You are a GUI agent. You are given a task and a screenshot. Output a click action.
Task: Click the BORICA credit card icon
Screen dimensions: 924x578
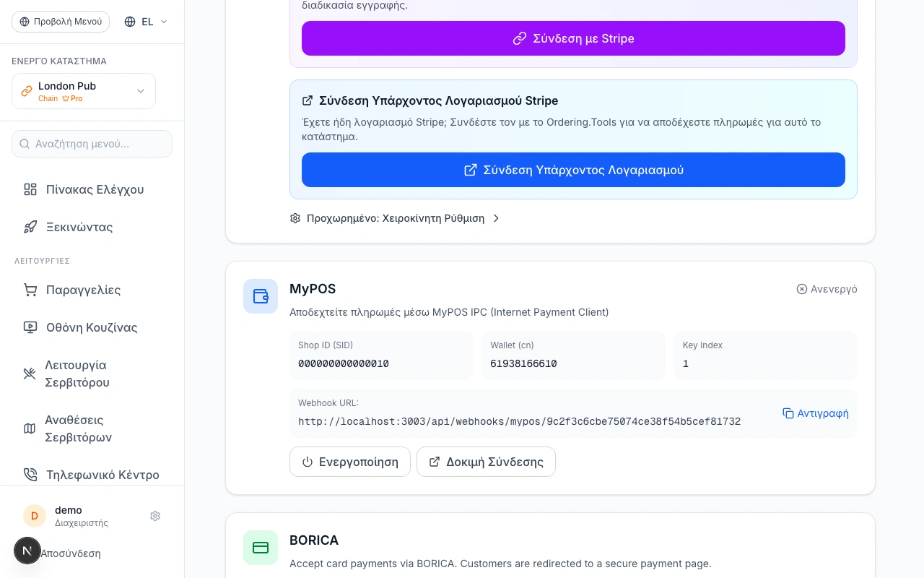point(261,548)
